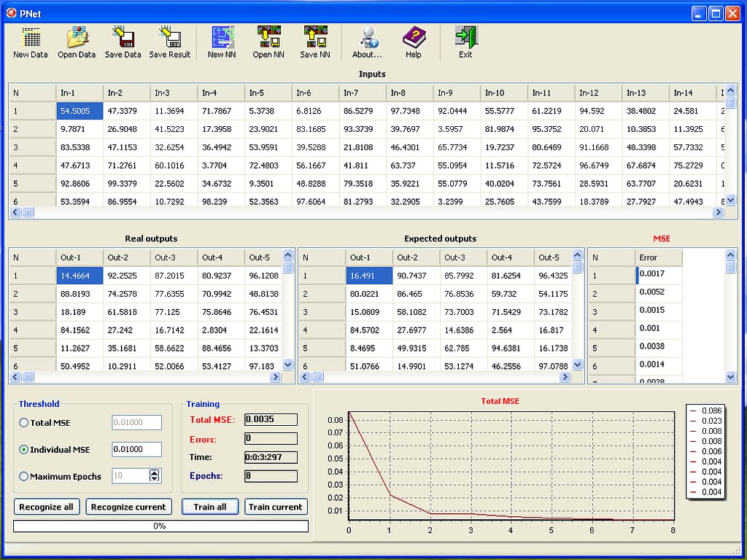Screen dimensions: 747x560
Task: Click Real outputs horizontal scrollbar right arrow
Action: click(275, 377)
